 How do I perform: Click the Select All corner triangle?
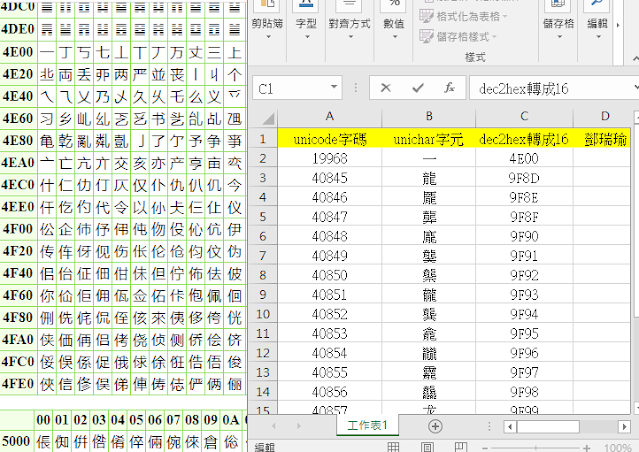[x=268, y=119]
